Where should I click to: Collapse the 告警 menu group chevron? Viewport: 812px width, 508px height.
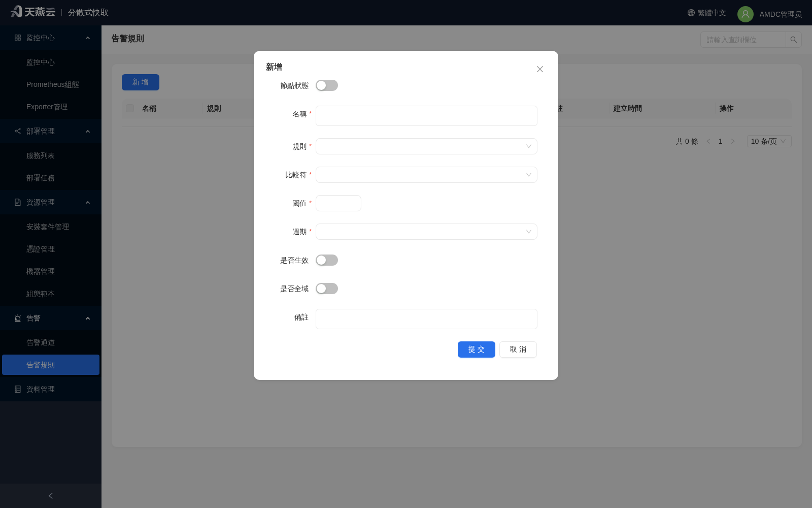point(88,318)
